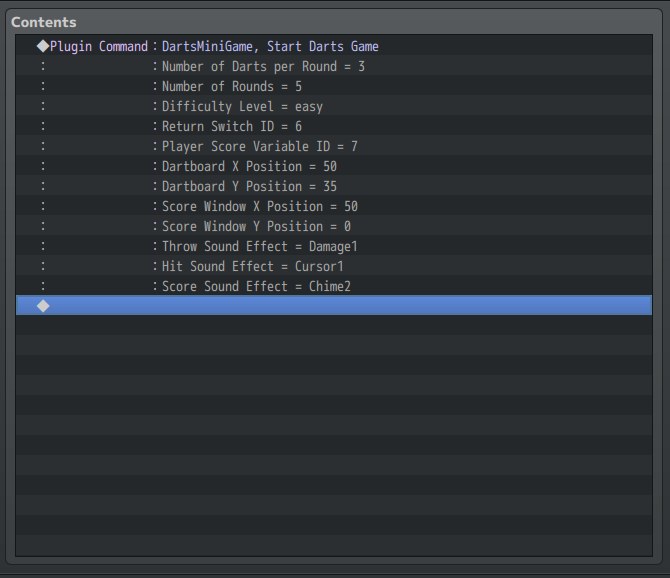Select the Difficulty Level = easy line
This screenshot has width=670, height=578.
334,106
